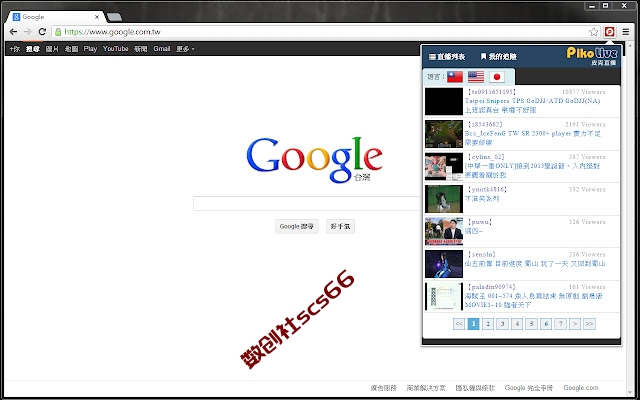Screen dimensions: 640x400
Task: Open Gmail in Google navigation bar
Action: [162, 49]
